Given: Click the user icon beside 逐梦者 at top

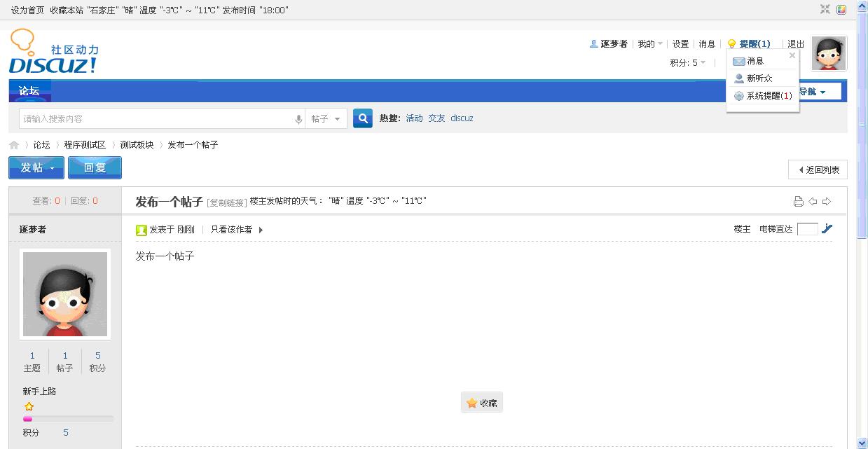Looking at the screenshot, I should 594,43.
